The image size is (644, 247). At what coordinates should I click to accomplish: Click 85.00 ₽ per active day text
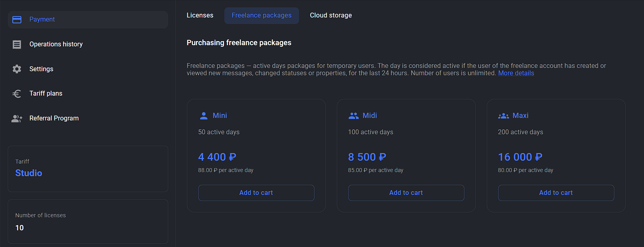375,170
